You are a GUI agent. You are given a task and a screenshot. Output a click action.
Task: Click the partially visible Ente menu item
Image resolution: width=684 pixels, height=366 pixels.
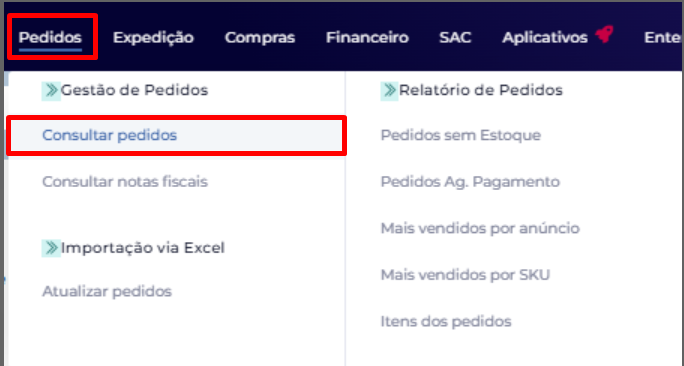(663, 38)
